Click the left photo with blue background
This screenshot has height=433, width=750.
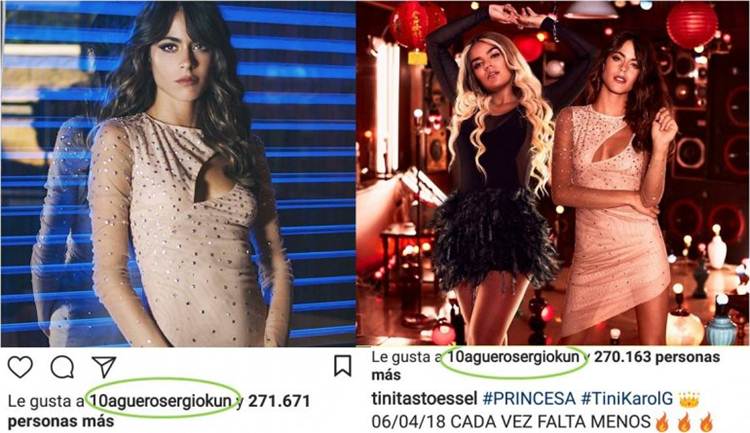[178, 173]
